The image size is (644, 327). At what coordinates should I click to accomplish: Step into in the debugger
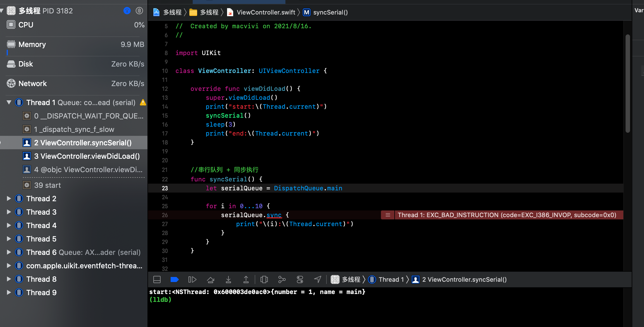click(x=228, y=279)
